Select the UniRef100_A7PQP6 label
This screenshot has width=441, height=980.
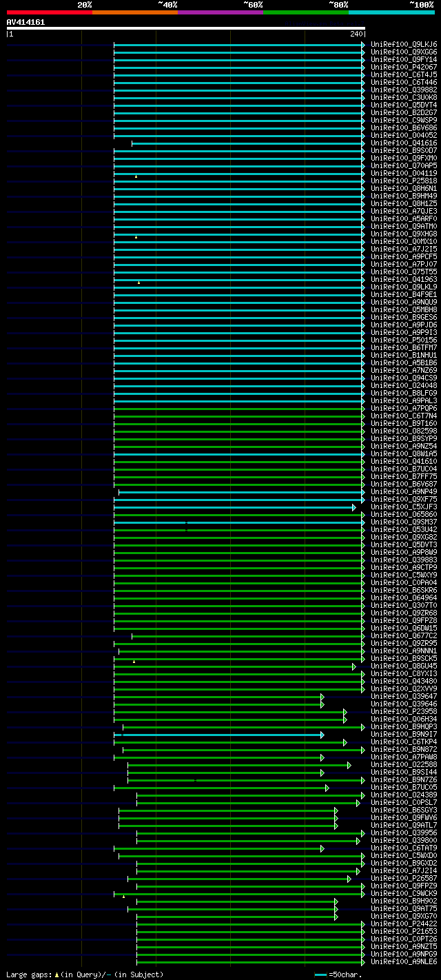tap(404, 408)
